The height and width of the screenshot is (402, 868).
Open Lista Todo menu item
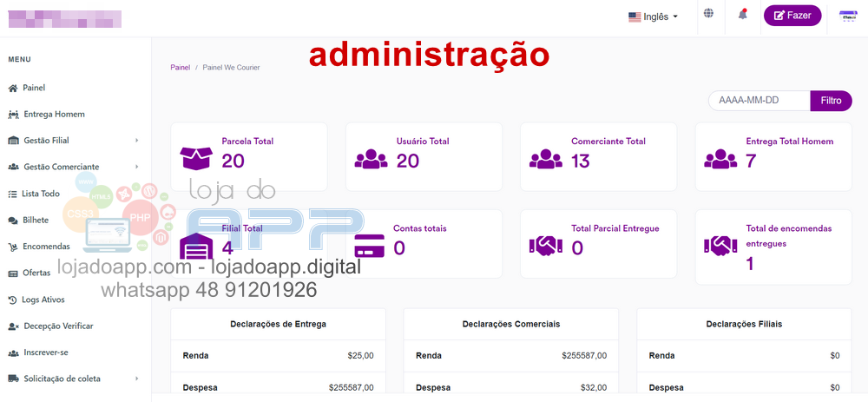(x=41, y=194)
